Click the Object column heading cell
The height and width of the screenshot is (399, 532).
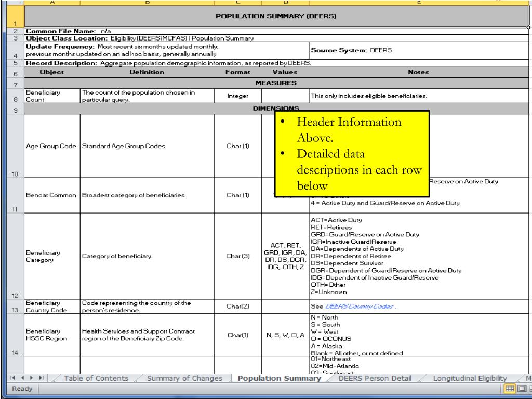[52, 72]
